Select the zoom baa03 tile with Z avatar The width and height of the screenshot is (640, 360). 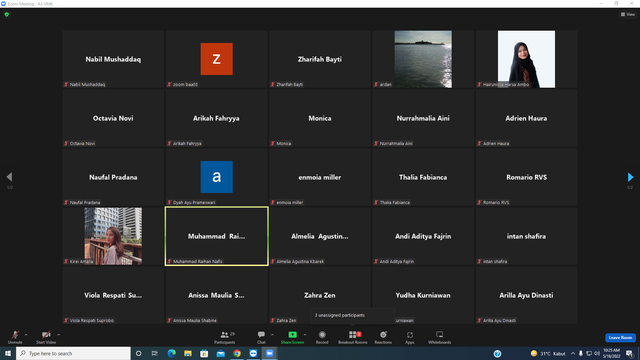click(x=216, y=59)
